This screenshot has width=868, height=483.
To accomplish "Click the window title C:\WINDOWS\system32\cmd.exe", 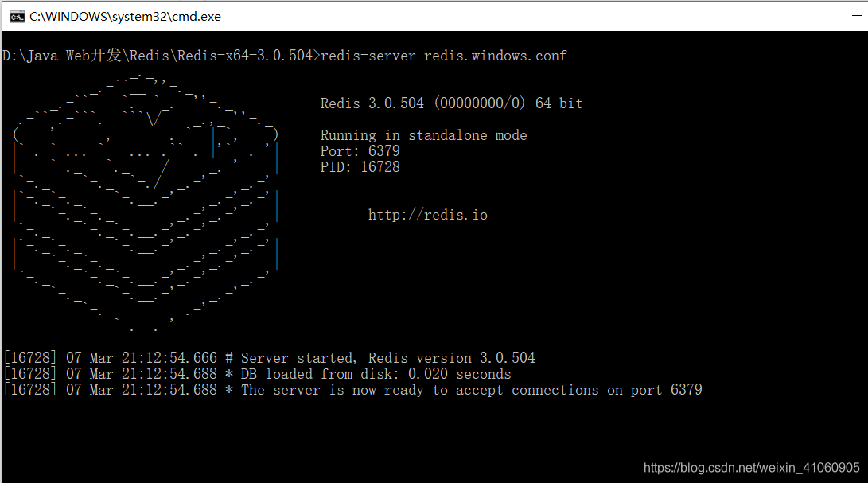I will (x=125, y=17).
